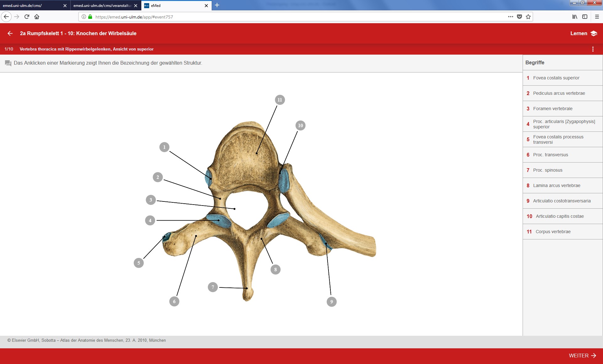Image resolution: width=603 pixels, height=364 pixels.
Task: Switch to the cms/veranstaltung tab
Action: click(x=106, y=5)
